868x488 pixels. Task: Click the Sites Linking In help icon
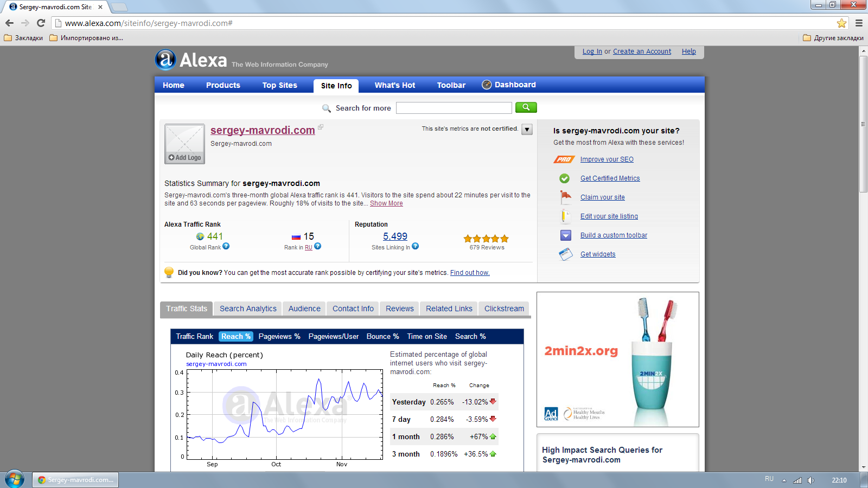[x=415, y=246]
